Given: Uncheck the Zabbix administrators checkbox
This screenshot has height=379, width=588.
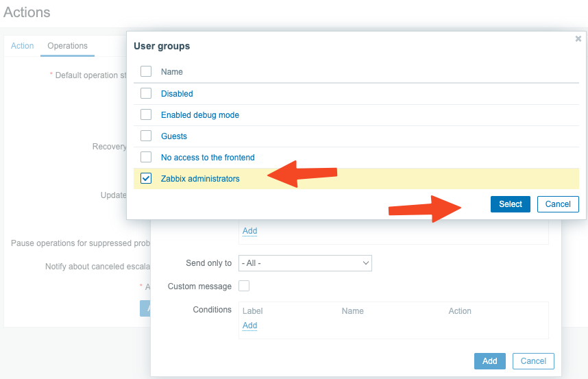Looking at the screenshot, I should tap(146, 178).
